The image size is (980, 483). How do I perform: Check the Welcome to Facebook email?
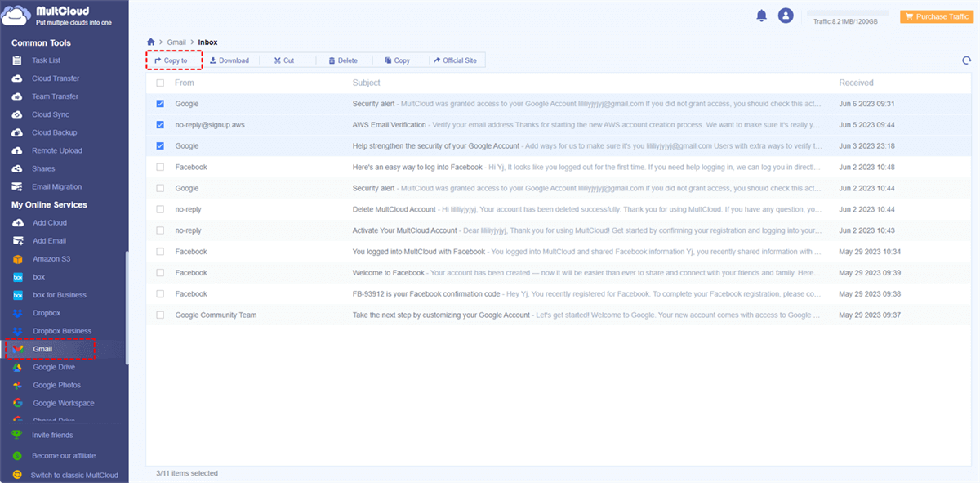[x=160, y=272]
